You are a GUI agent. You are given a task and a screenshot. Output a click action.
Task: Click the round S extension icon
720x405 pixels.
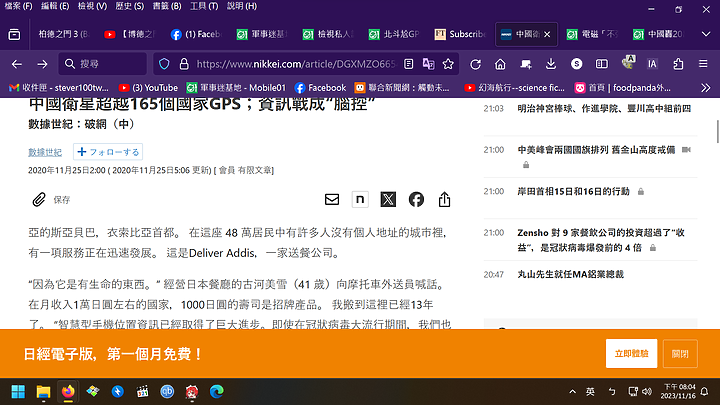[576, 64]
